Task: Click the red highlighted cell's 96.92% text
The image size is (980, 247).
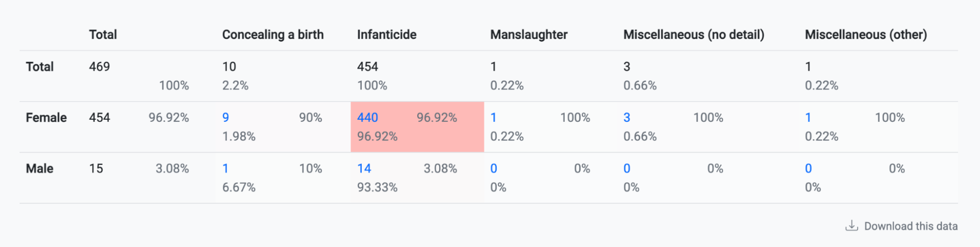Action: coord(436,117)
